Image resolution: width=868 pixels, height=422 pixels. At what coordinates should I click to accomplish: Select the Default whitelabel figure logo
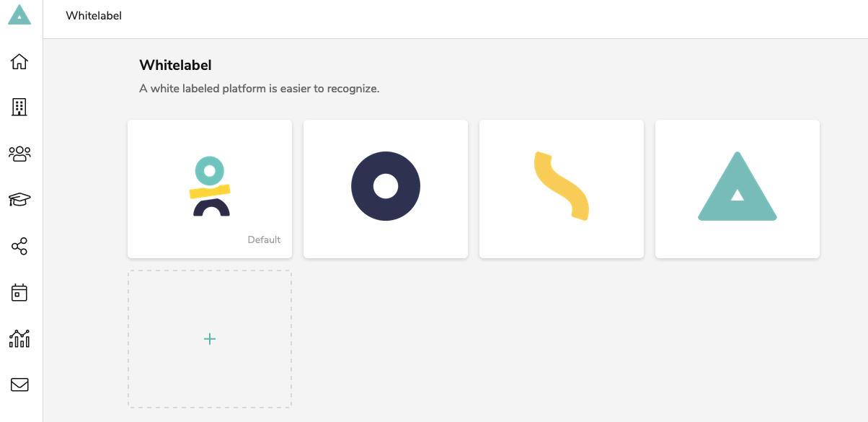[x=210, y=187]
